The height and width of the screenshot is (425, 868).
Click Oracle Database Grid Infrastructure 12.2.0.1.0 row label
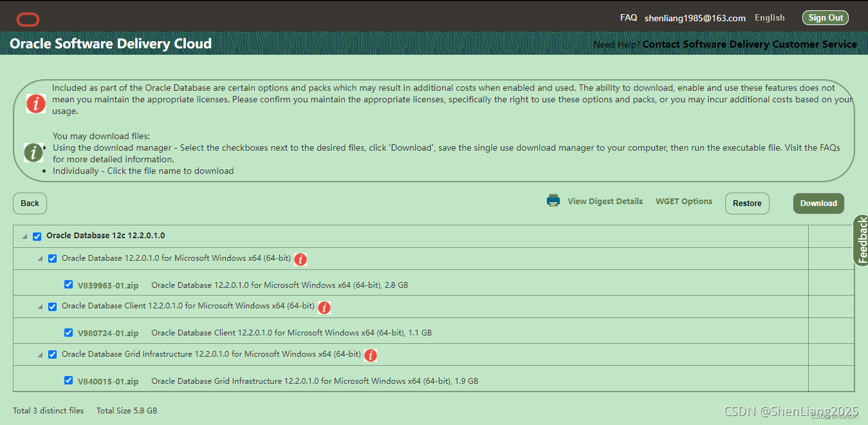click(211, 354)
